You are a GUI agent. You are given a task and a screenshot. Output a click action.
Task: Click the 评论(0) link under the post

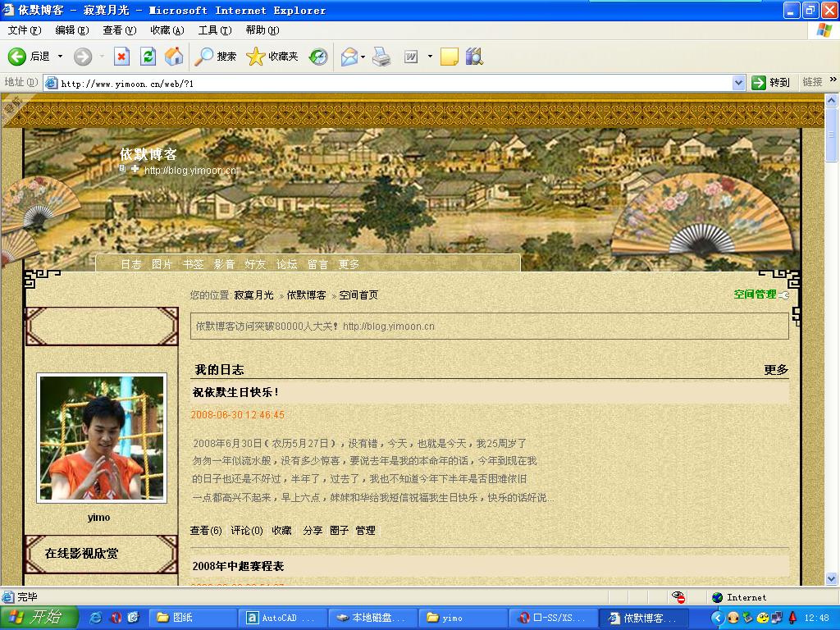point(247,531)
